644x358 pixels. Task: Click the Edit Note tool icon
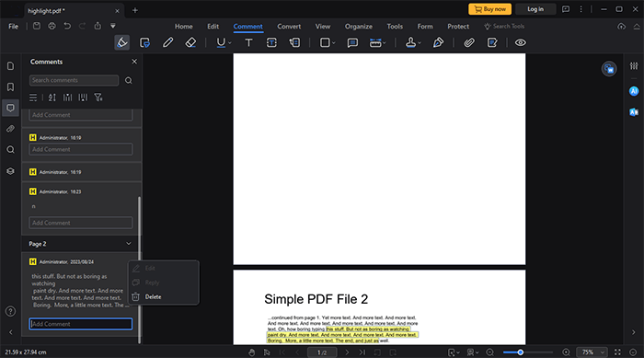point(492,42)
